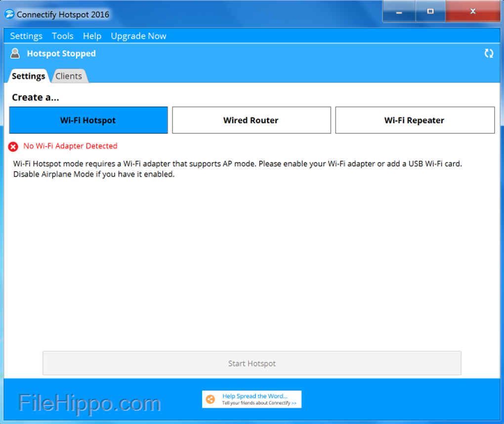Close the Connectify Hotspot window

tap(473, 11)
